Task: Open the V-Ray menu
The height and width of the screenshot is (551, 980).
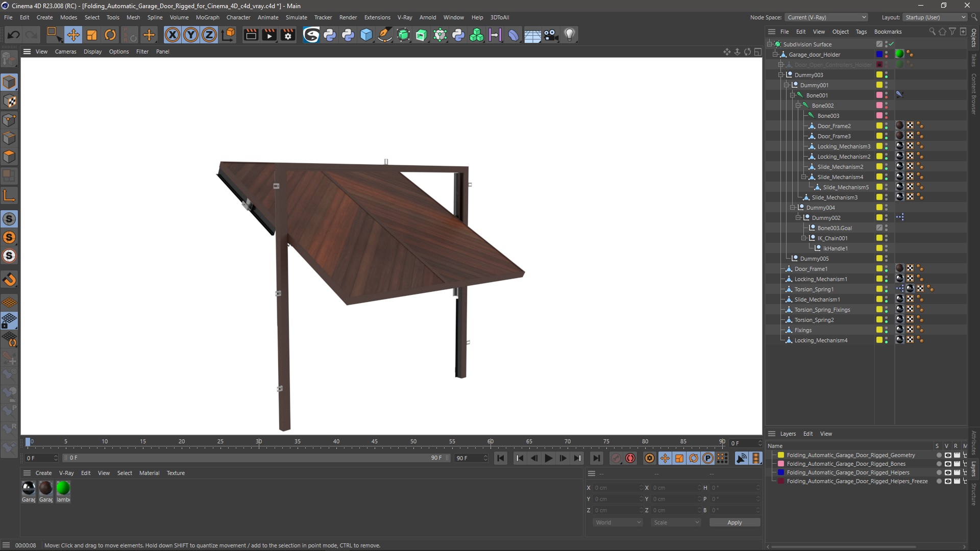Action: [405, 17]
